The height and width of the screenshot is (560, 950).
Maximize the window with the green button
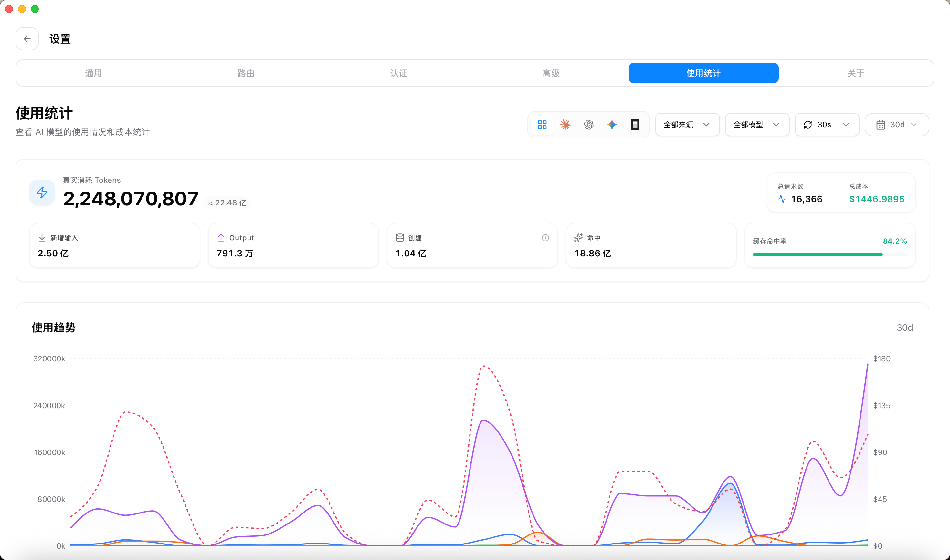[35, 9]
